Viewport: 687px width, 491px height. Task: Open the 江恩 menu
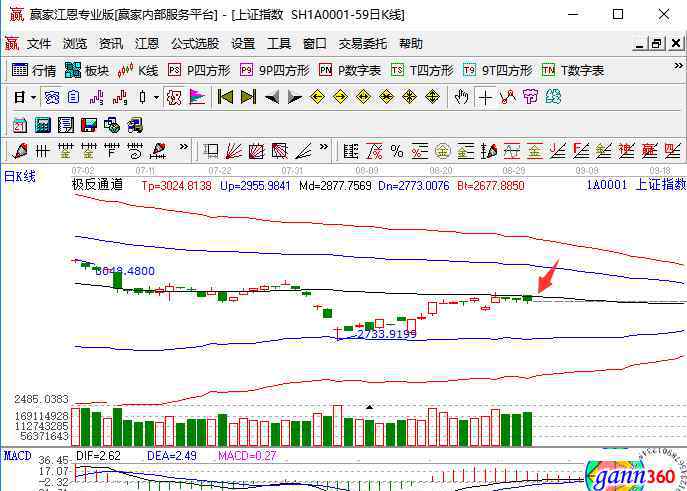[x=147, y=44]
